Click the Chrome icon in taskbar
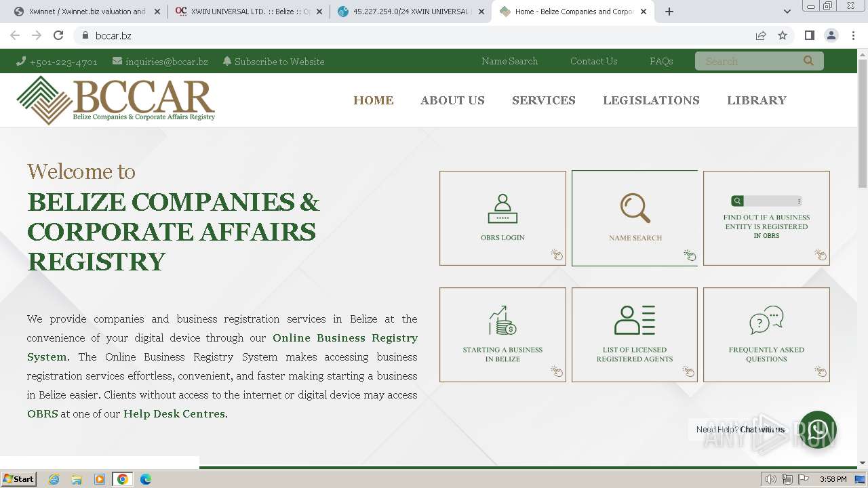The image size is (868, 488). (123, 479)
